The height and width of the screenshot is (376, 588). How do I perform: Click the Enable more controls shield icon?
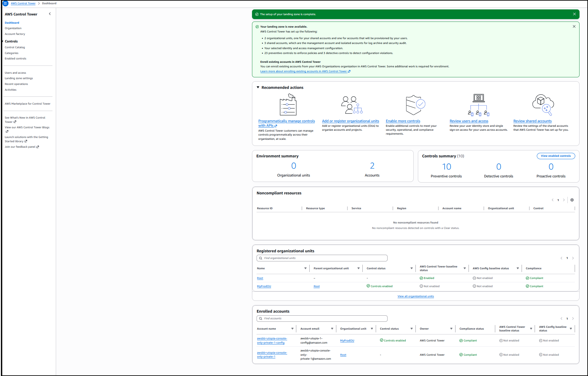(x=415, y=105)
